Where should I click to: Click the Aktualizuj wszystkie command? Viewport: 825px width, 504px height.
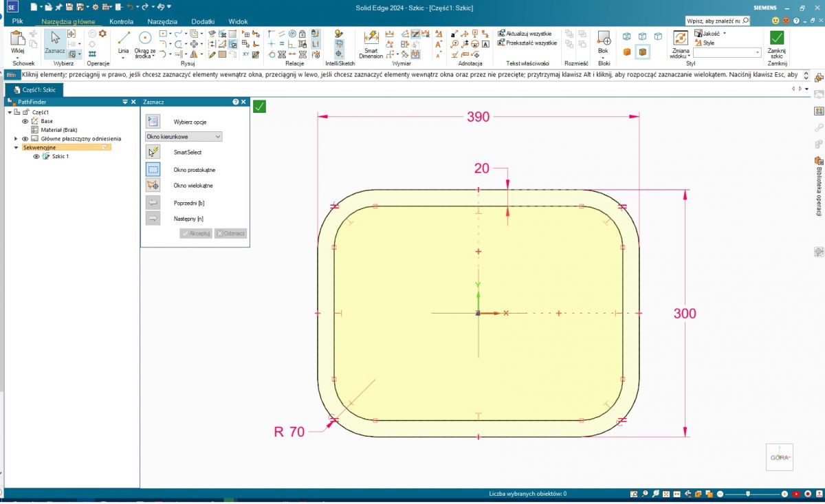pyautogui.click(x=525, y=33)
